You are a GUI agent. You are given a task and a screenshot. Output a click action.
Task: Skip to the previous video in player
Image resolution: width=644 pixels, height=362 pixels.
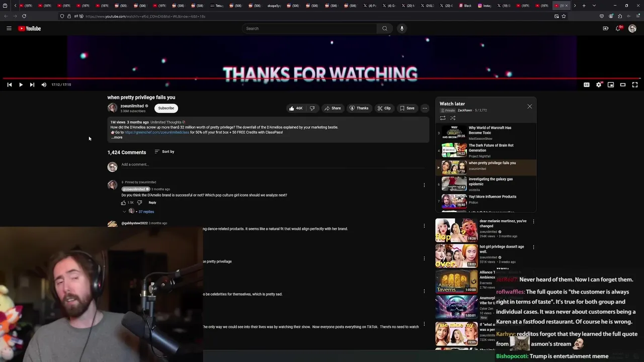coord(10,84)
